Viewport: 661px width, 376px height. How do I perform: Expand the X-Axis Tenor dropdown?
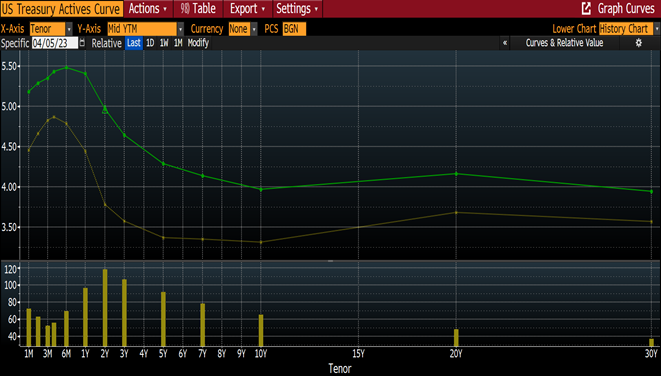tap(69, 29)
